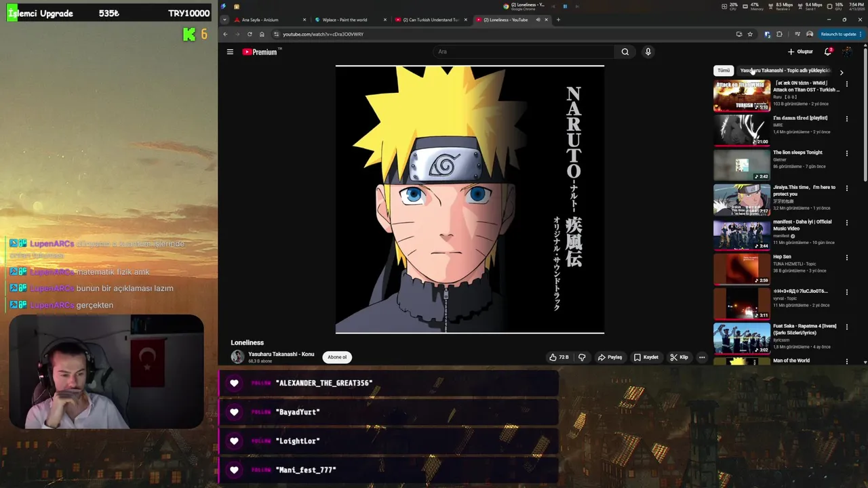868x488 pixels.
Task: Click the 'Kaydet' save button
Action: [x=646, y=357]
